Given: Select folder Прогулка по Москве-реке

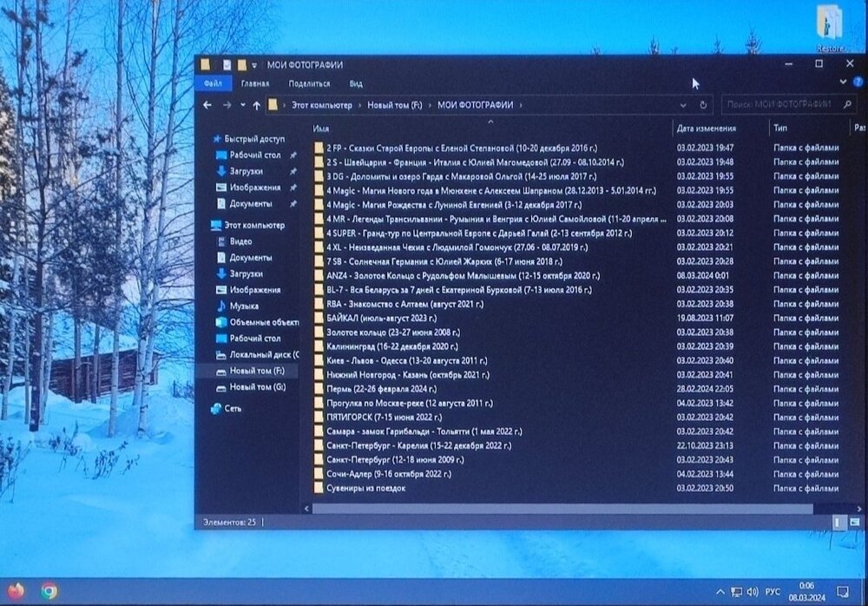Looking at the screenshot, I should pos(410,403).
